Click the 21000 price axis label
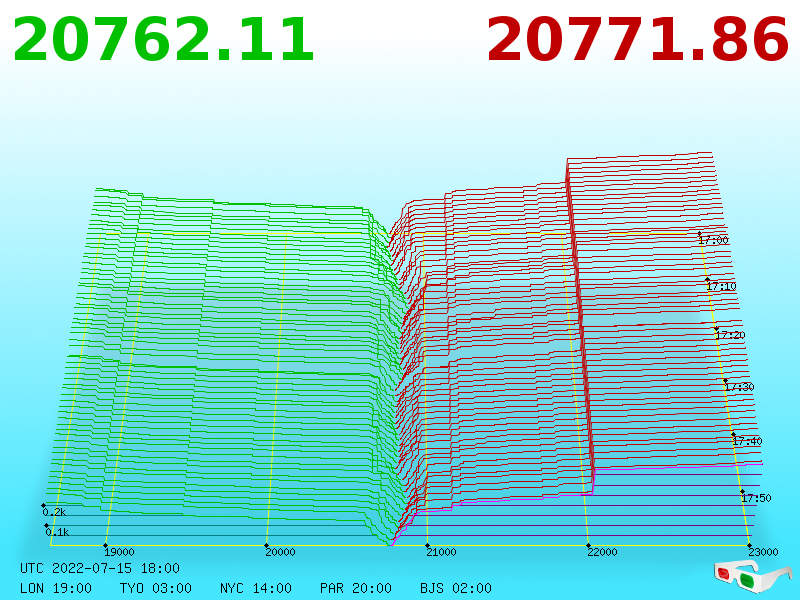 [x=441, y=552]
